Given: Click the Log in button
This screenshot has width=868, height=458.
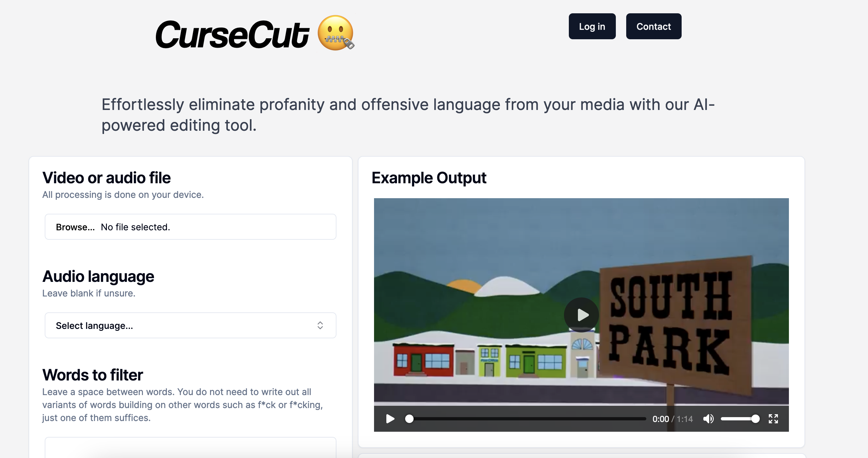Looking at the screenshot, I should click(592, 26).
